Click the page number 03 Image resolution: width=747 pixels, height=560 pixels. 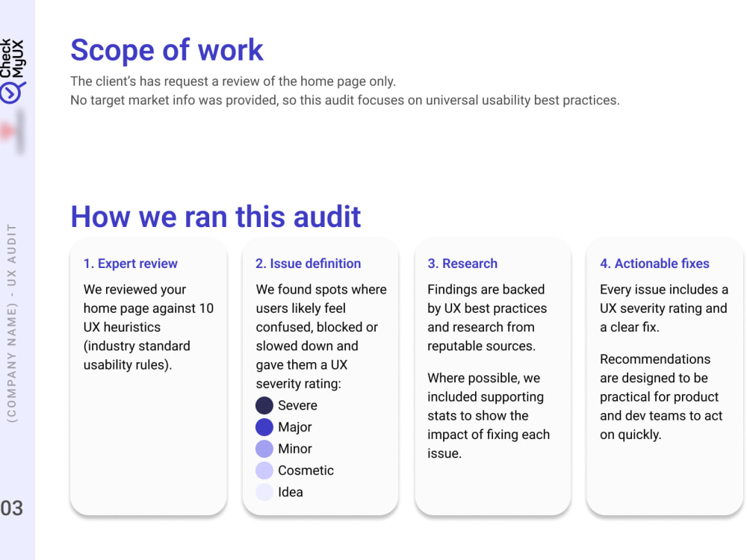point(11,508)
